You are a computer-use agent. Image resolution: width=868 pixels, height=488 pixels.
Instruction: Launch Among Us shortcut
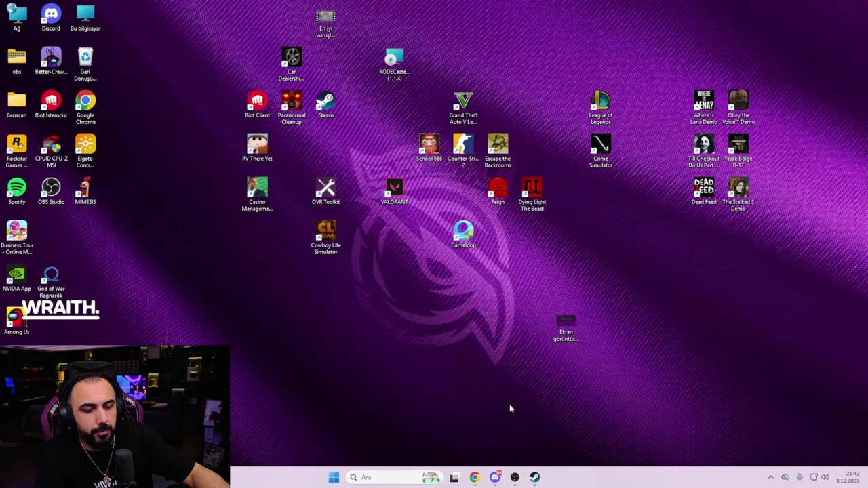point(17,321)
